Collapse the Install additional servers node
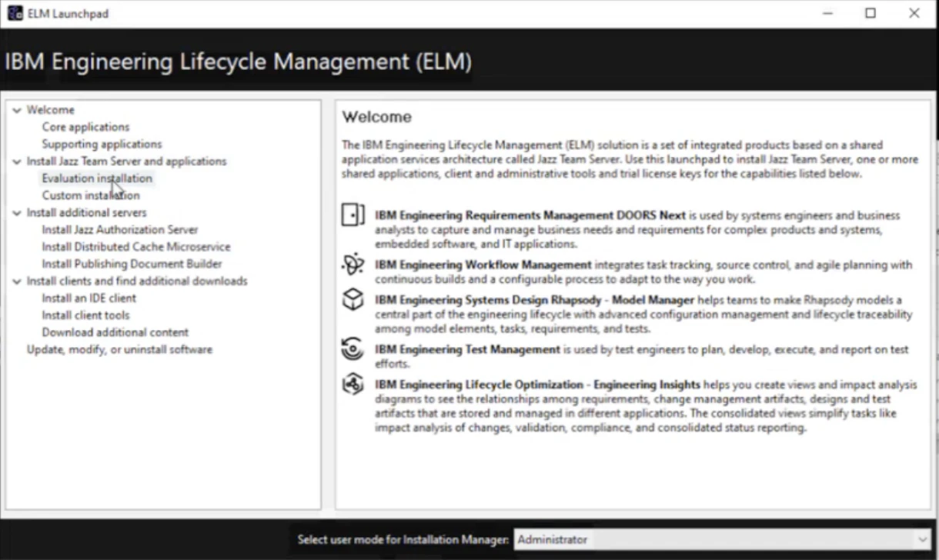This screenshot has width=939, height=560. (17, 213)
